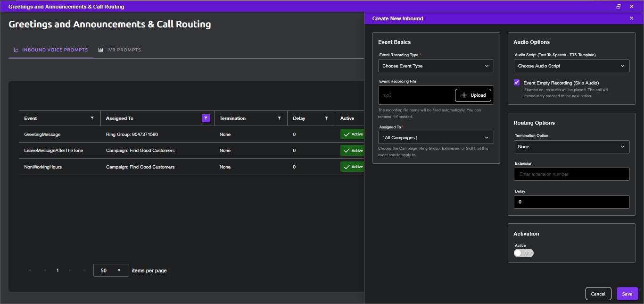Select the LeaveMessageAfterTheTone event cell
Image resolution: width=644 pixels, height=304 pixels.
tap(59, 151)
